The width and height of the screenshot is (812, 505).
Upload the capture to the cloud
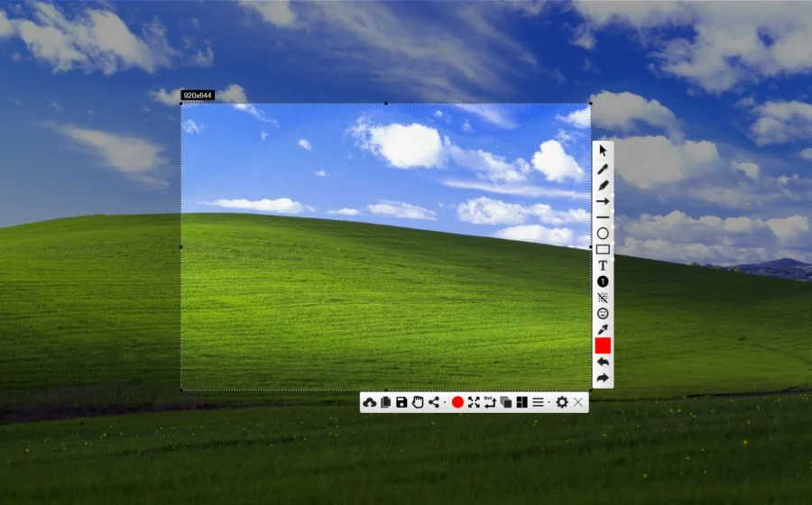(369, 402)
